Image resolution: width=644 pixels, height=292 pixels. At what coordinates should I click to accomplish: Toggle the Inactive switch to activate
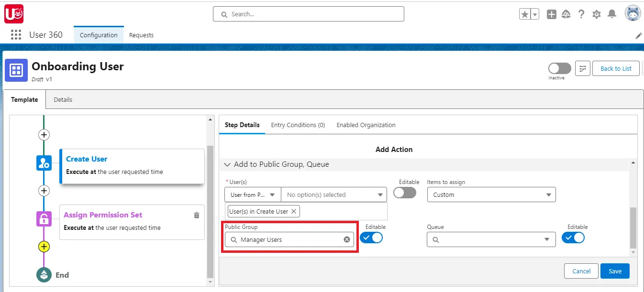pos(559,68)
